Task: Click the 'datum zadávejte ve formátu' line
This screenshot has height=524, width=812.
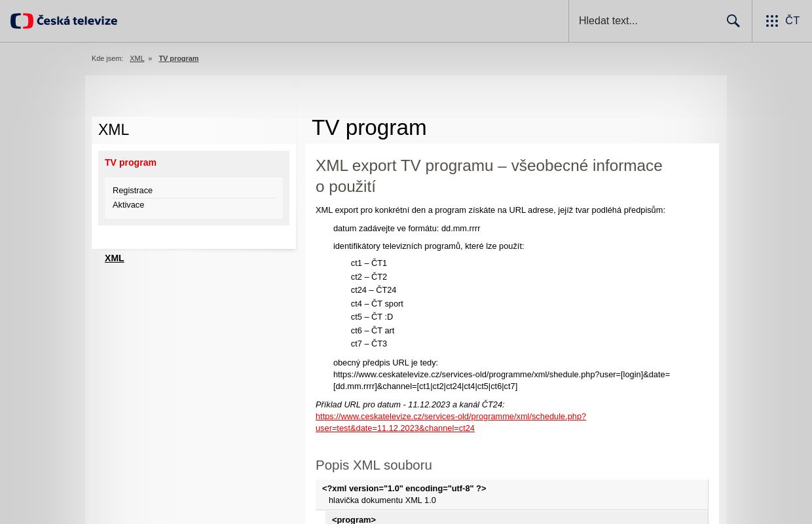Action: (407, 229)
